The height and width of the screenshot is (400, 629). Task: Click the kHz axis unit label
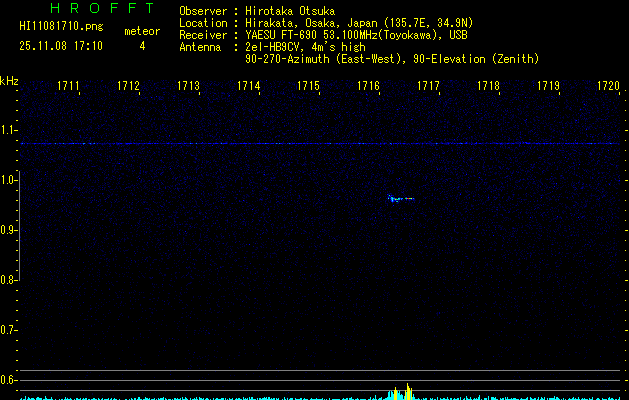pyautogui.click(x=9, y=81)
